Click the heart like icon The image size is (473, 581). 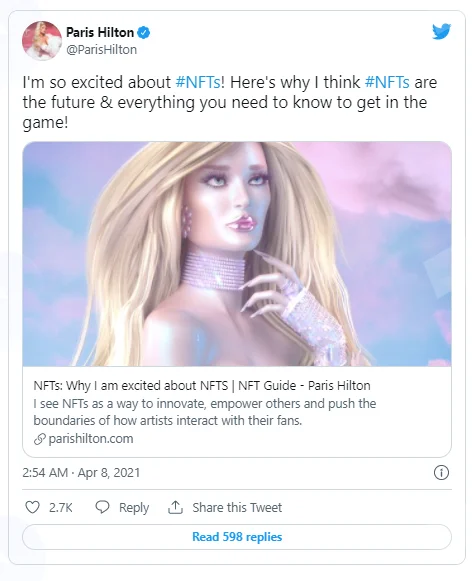click(x=32, y=507)
